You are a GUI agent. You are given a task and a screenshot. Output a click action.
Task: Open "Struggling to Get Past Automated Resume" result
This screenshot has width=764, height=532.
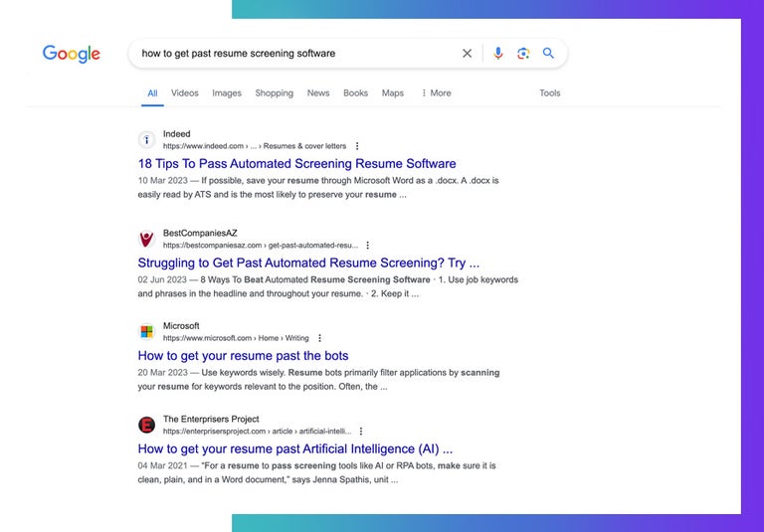click(x=308, y=264)
